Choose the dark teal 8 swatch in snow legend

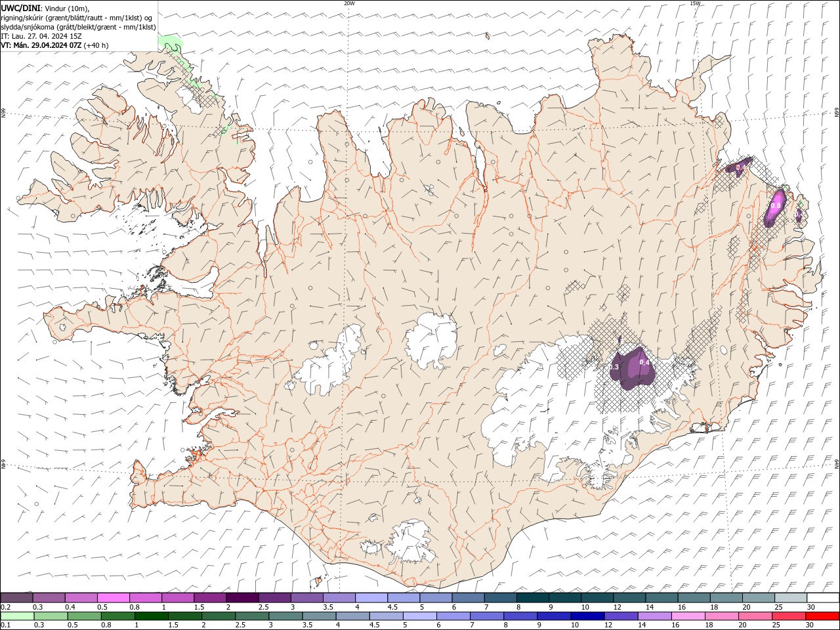[x=533, y=598]
